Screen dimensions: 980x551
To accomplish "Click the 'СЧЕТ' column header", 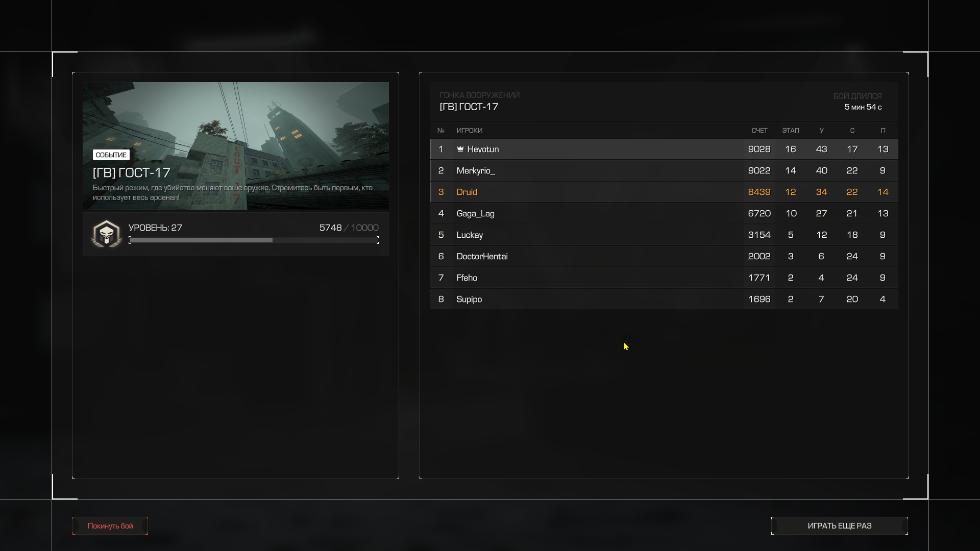I will tap(759, 131).
